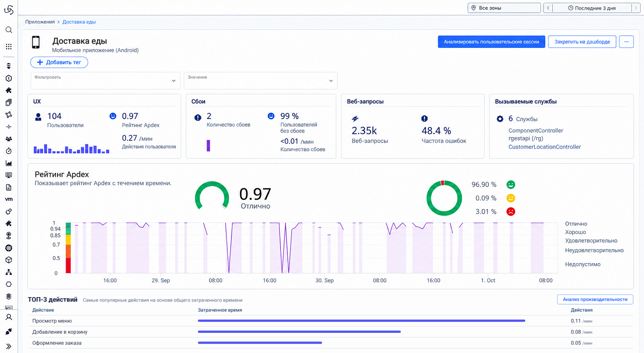Viewport: 644px width, 353px height.
Task: Open the Все зоны zone selector
Action: [504, 8]
